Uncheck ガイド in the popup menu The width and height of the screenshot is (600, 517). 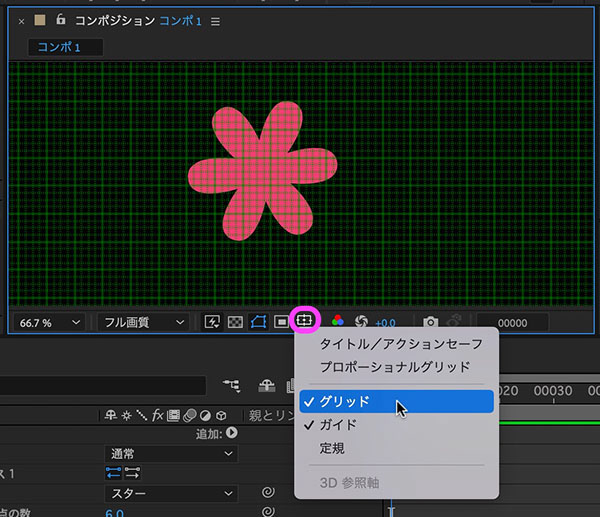point(396,425)
